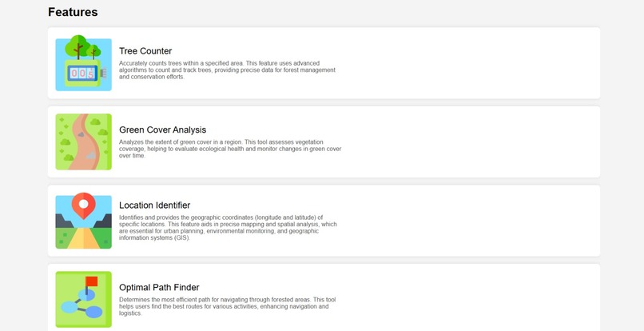Click the Green Cover Analysis description text

pyautogui.click(x=230, y=149)
